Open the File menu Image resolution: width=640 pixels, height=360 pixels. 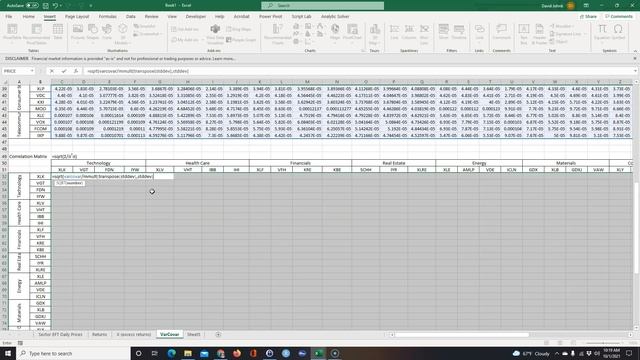[9, 16]
